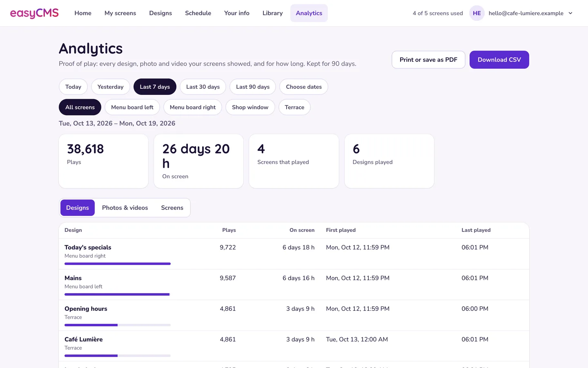Viewport: 588px width, 368px height.
Task: Click the Today's specials progress bar
Action: (x=118, y=264)
